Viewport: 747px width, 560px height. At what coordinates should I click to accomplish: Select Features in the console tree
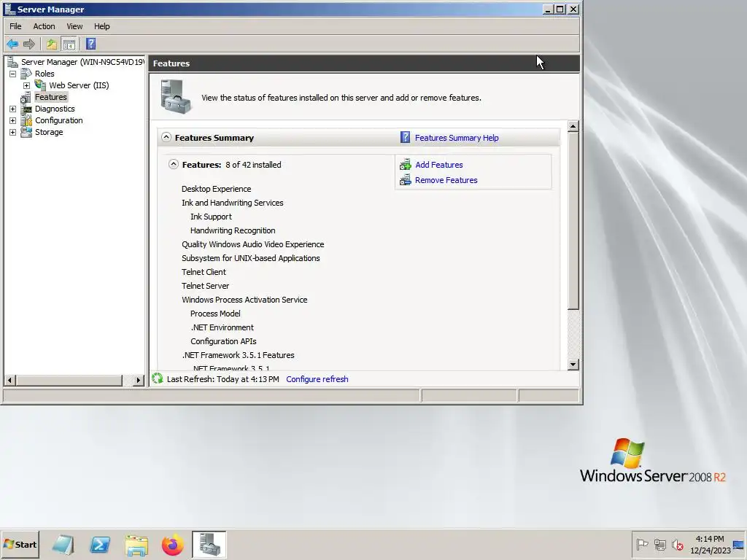coord(50,97)
